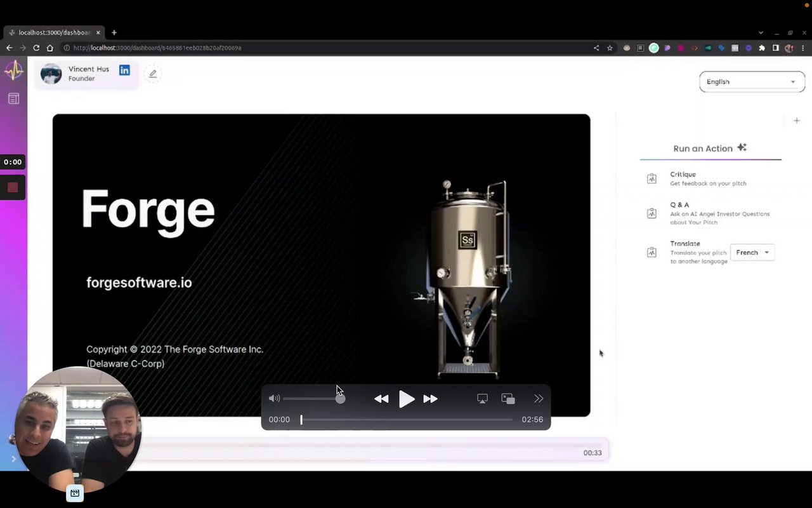Expand the sidebar with the bottom chevron

pyautogui.click(x=13, y=458)
